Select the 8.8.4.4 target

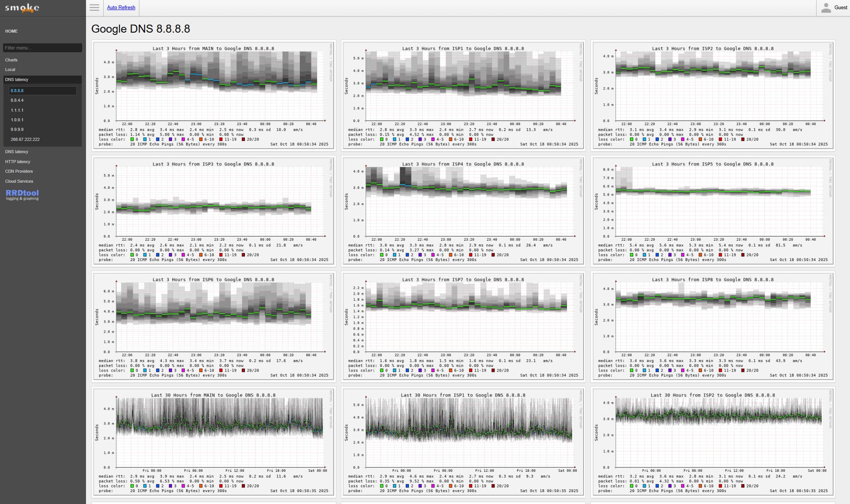click(x=17, y=100)
